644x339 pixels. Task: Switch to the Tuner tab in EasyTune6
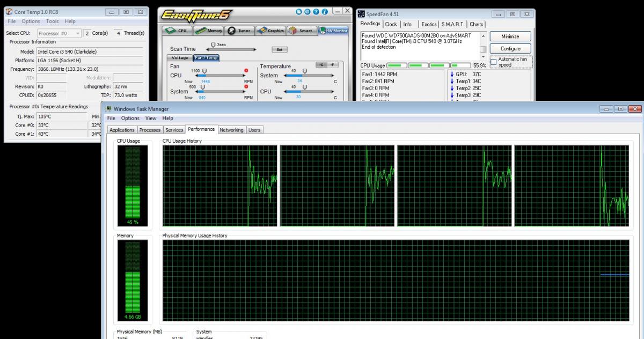[x=239, y=31]
